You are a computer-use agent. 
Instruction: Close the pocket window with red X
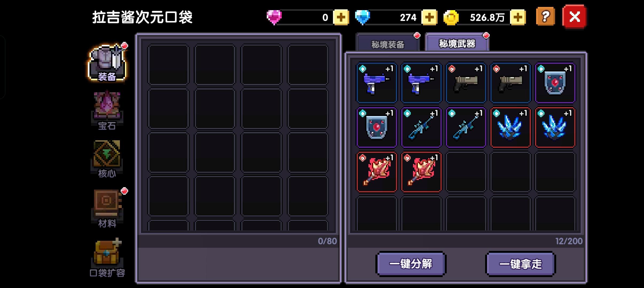575,17
